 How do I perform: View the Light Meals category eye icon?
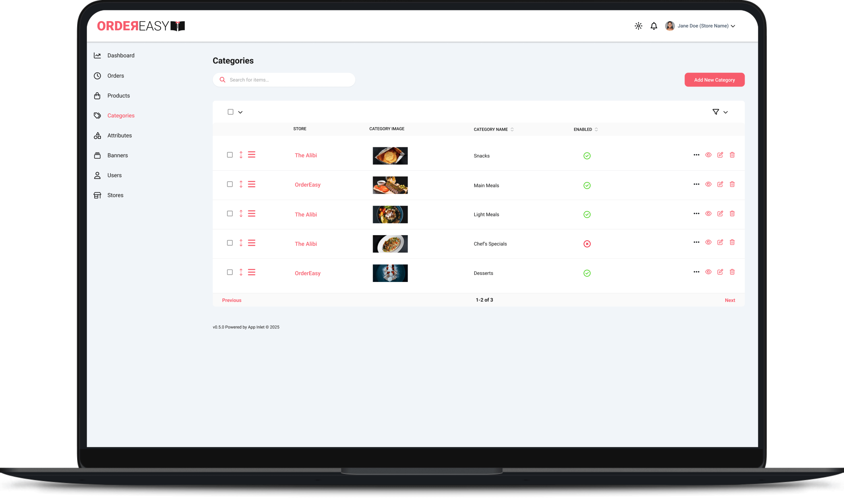(708, 213)
